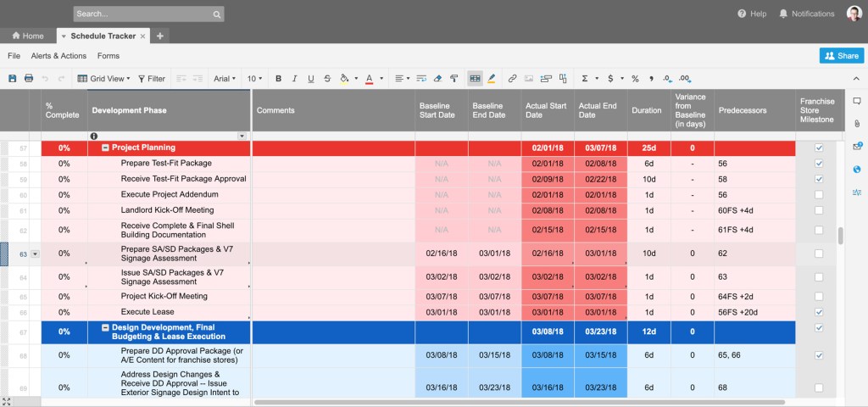
Task: Click the Print icon
Action: (29, 79)
